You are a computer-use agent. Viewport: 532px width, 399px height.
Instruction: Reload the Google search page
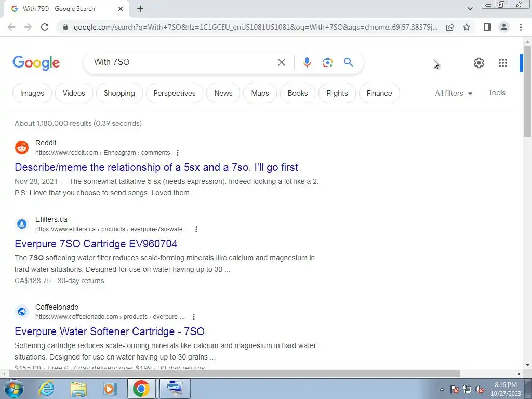(45, 27)
